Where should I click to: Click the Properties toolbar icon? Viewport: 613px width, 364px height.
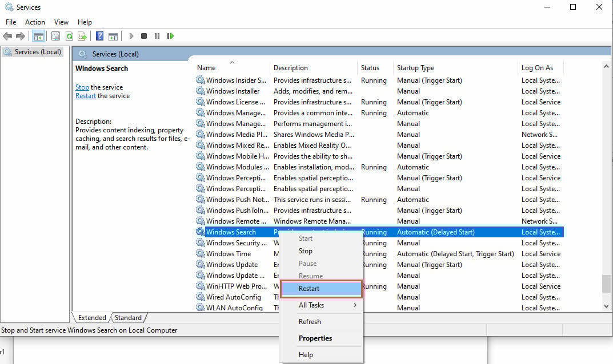pos(56,36)
